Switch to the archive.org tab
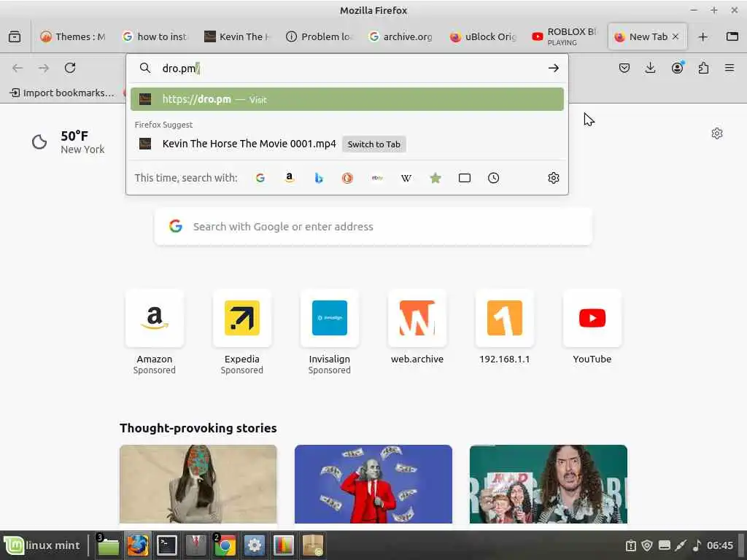The width and height of the screenshot is (747, 560). tap(401, 36)
